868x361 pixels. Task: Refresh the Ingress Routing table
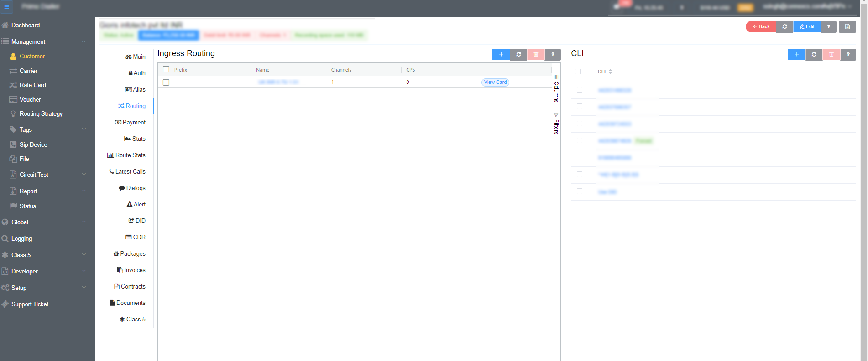(518, 54)
